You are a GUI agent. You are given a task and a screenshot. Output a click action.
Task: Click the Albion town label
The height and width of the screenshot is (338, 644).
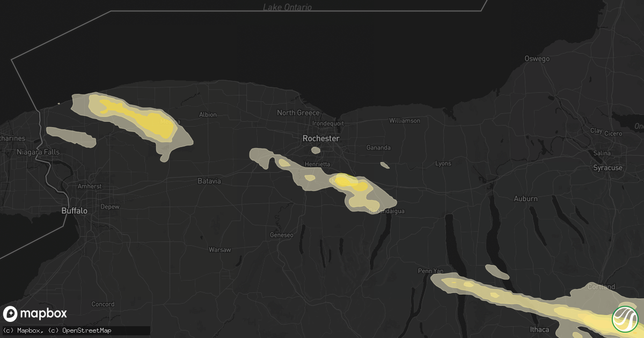208,115
